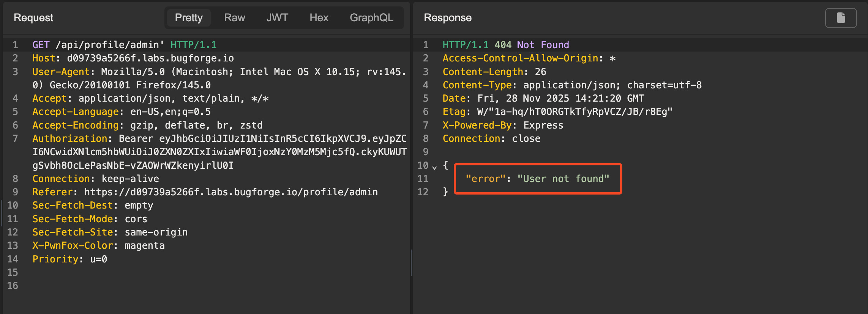Place cursor in GET /api/profile/admin' path
Viewport: 868px width, 314px height.
[x=109, y=45]
